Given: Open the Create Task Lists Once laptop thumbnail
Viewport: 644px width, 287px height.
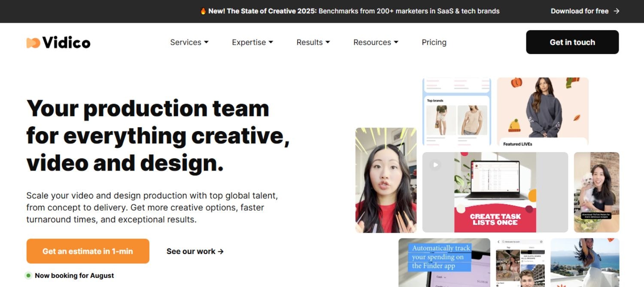Looking at the screenshot, I should pos(495,192).
